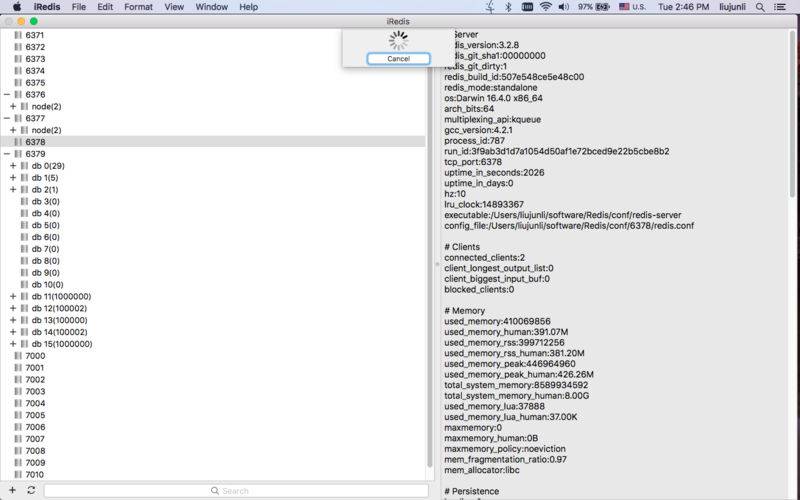Open the Window menu
The image size is (800, 500).
tap(211, 7)
